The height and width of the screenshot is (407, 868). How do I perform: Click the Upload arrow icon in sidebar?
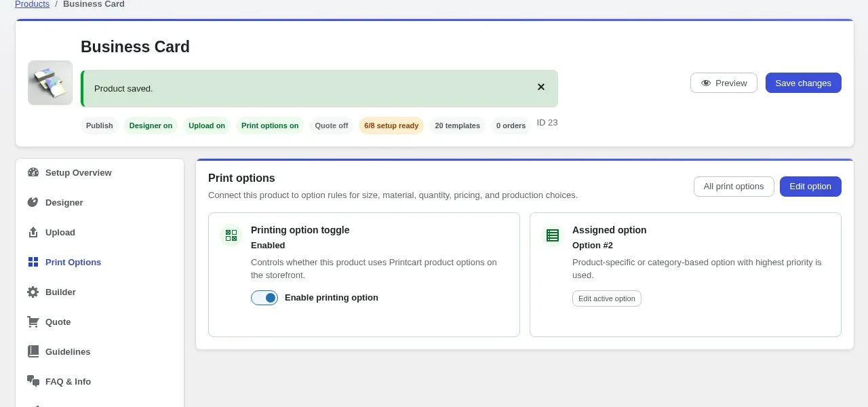33,232
